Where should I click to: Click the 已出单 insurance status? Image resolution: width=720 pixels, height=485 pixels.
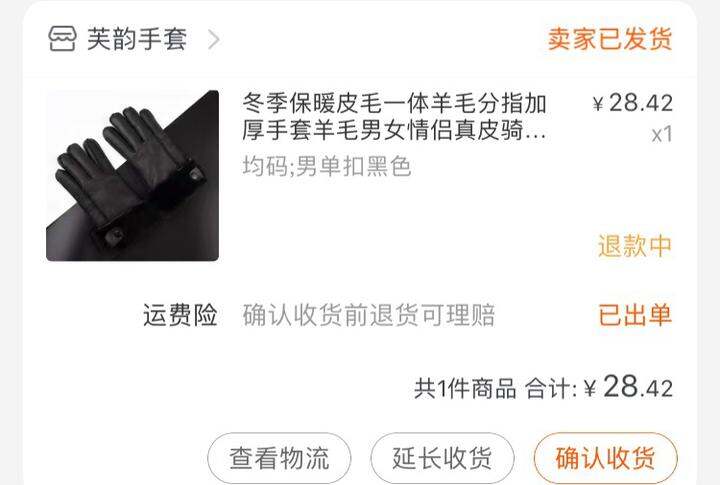tap(636, 315)
